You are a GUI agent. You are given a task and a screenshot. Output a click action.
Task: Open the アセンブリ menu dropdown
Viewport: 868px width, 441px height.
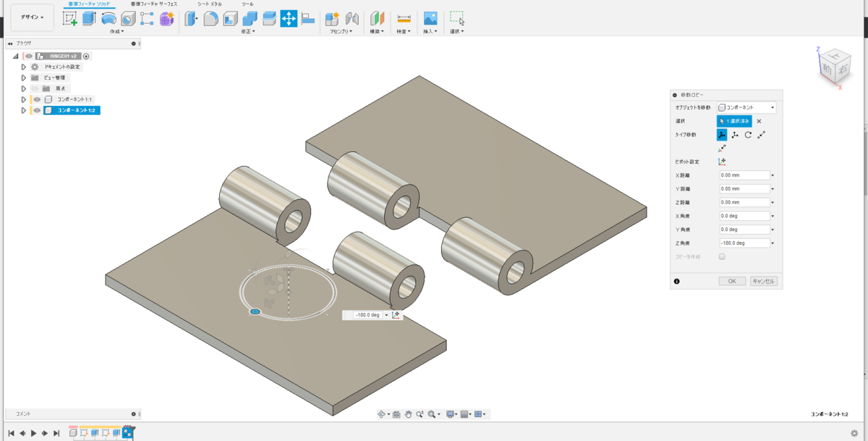[342, 32]
